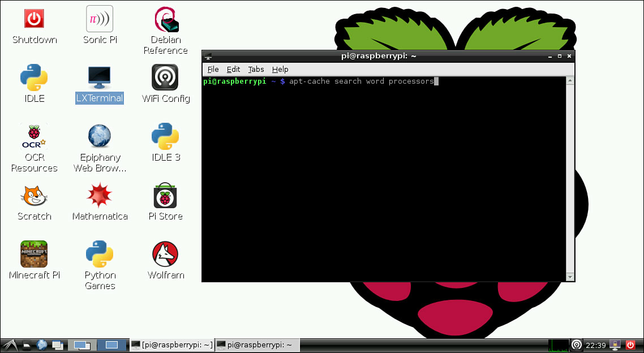Open the terminal Tabs menu
The height and width of the screenshot is (353, 644).
256,69
